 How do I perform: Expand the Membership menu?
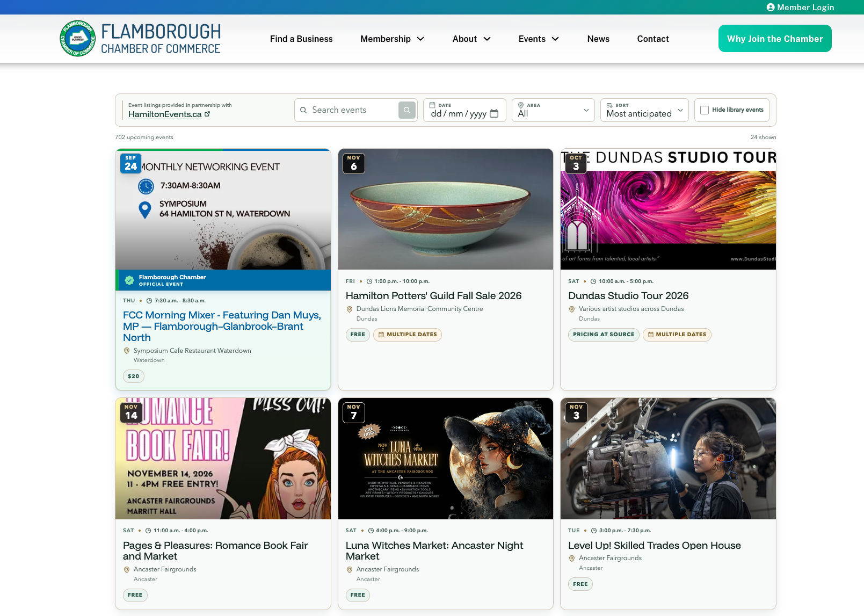tap(393, 39)
